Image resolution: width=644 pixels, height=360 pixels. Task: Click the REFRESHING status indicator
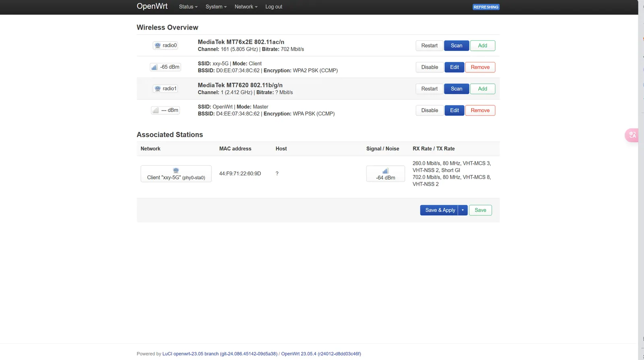pyautogui.click(x=486, y=7)
